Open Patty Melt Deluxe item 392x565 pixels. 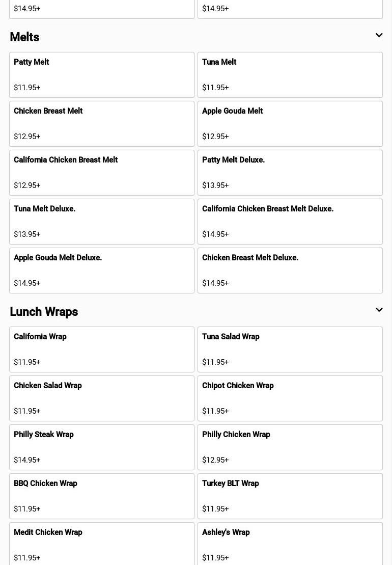click(290, 173)
